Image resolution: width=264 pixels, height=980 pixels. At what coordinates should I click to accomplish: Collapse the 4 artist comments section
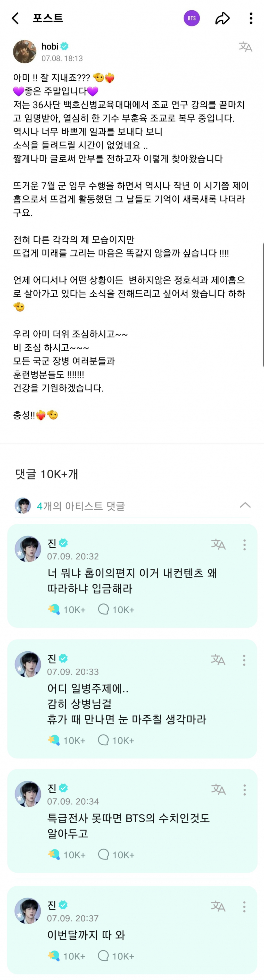245,505
